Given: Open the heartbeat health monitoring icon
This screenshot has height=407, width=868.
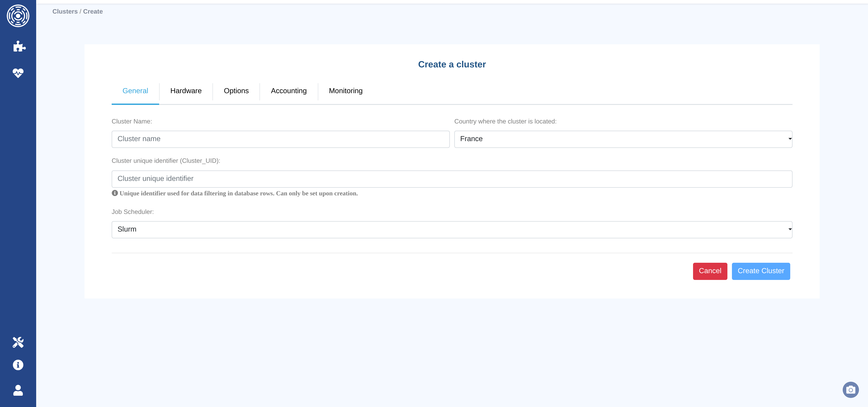Looking at the screenshot, I should [18, 73].
